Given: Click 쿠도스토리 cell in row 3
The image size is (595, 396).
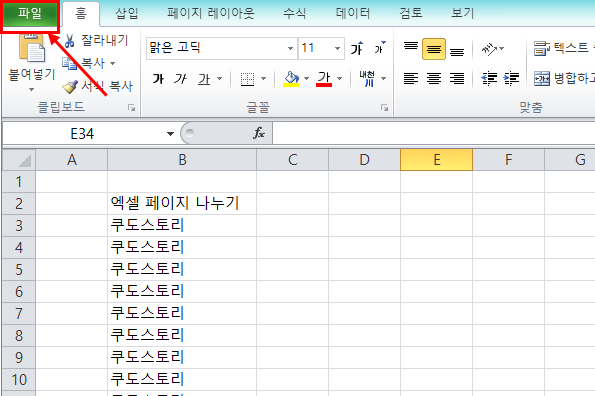Looking at the screenshot, I should pos(182,226).
